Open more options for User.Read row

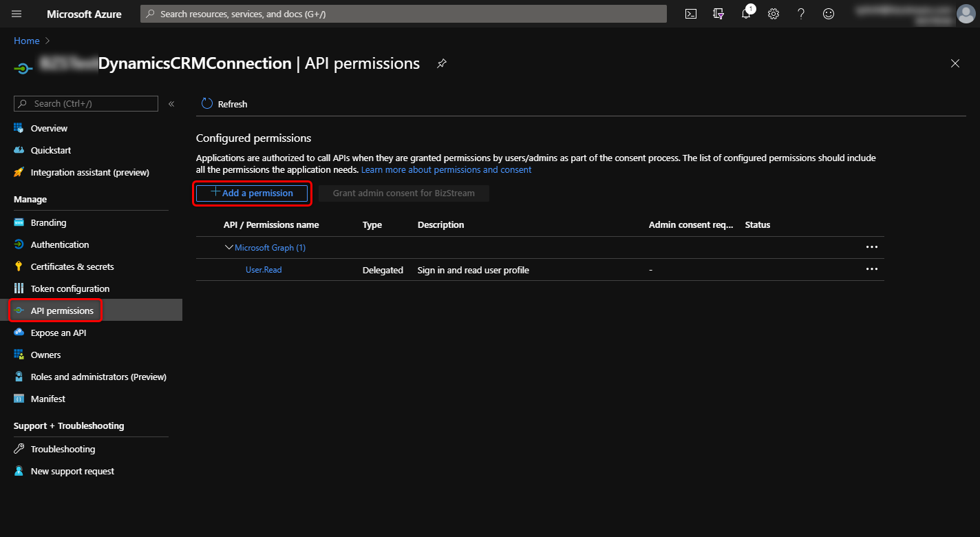(x=872, y=270)
